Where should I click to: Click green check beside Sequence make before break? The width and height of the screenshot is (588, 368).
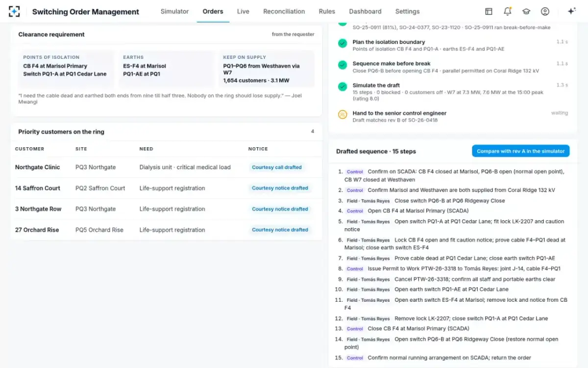343,65
